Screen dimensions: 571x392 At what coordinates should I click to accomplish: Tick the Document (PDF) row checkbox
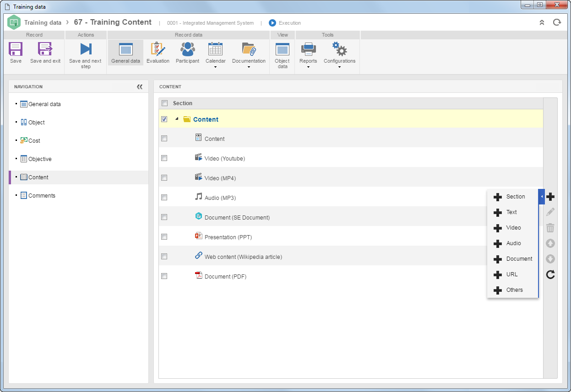point(164,276)
